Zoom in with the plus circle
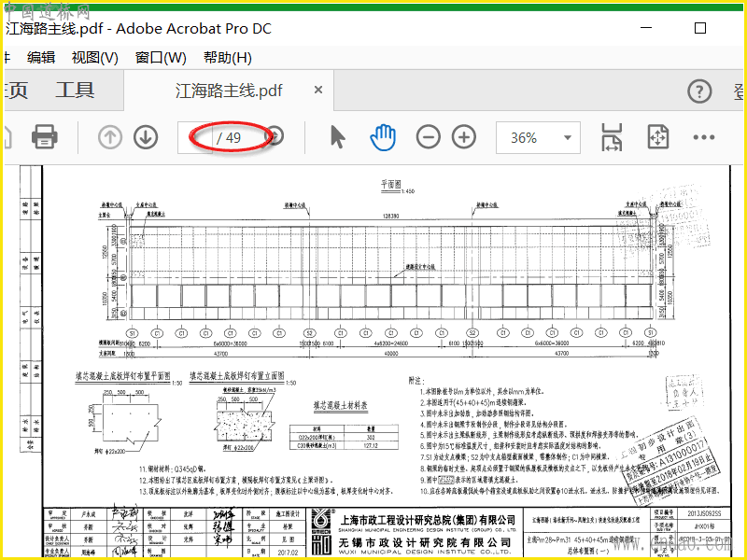747x560 pixels. (x=464, y=137)
